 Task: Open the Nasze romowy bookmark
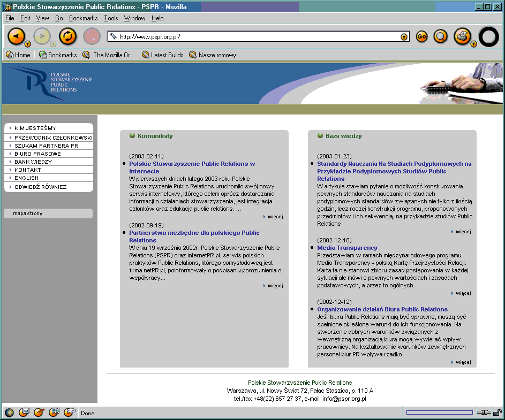pos(215,55)
